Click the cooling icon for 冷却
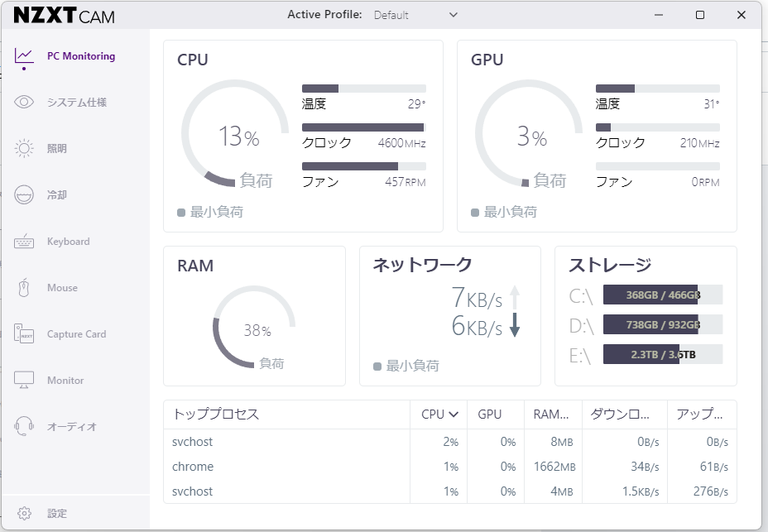 (x=24, y=194)
